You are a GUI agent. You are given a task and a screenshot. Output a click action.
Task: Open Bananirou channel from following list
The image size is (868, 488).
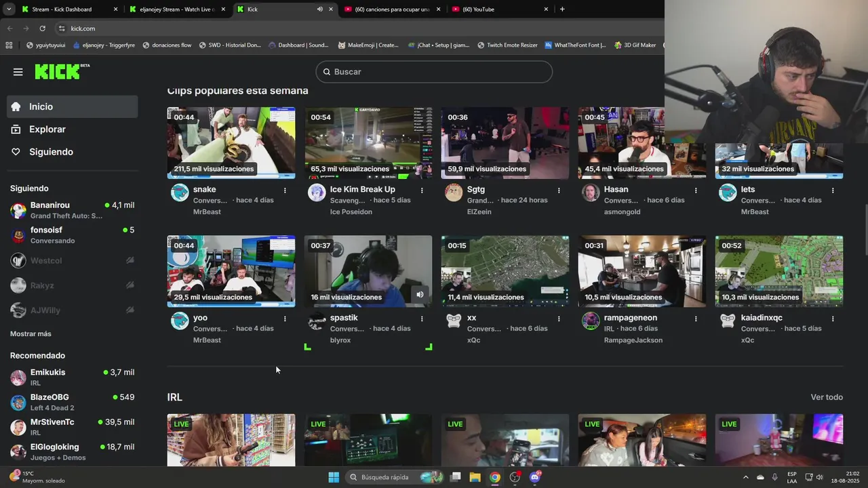coord(73,210)
